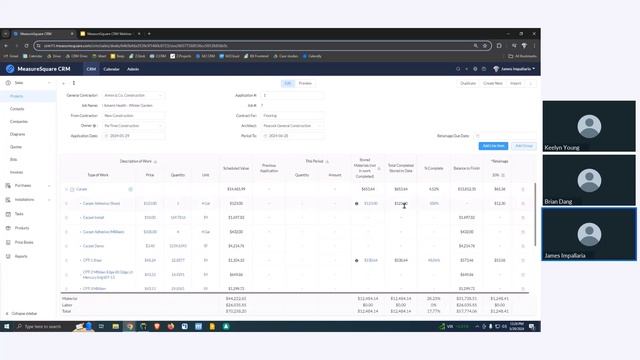The height and width of the screenshot is (360, 640).
Task: Select the Projects sidebar item
Action: [x=28, y=96]
